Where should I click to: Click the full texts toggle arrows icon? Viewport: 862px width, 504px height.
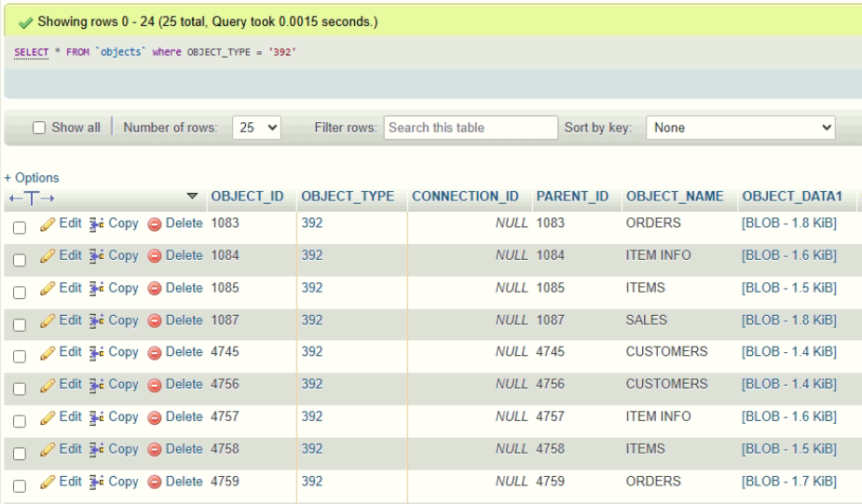32,198
